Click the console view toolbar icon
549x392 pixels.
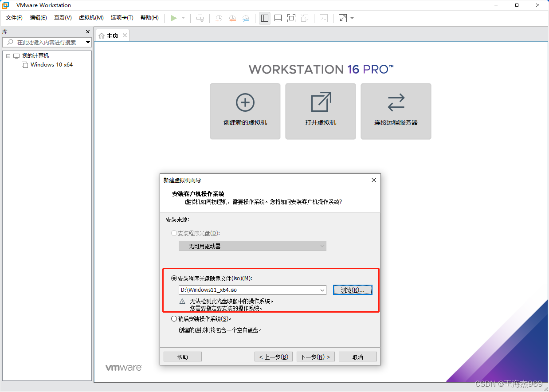point(324,18)
